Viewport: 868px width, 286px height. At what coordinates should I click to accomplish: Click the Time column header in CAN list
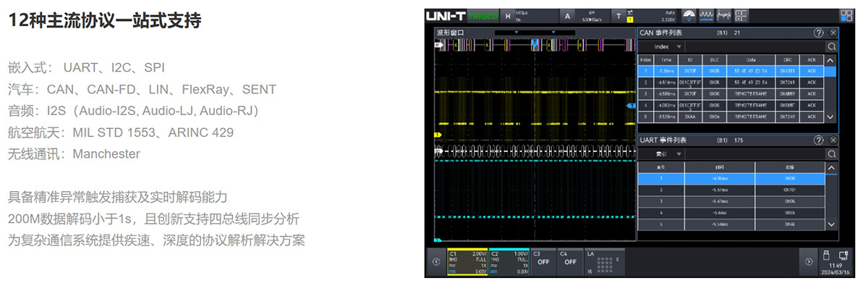[666, 59]
